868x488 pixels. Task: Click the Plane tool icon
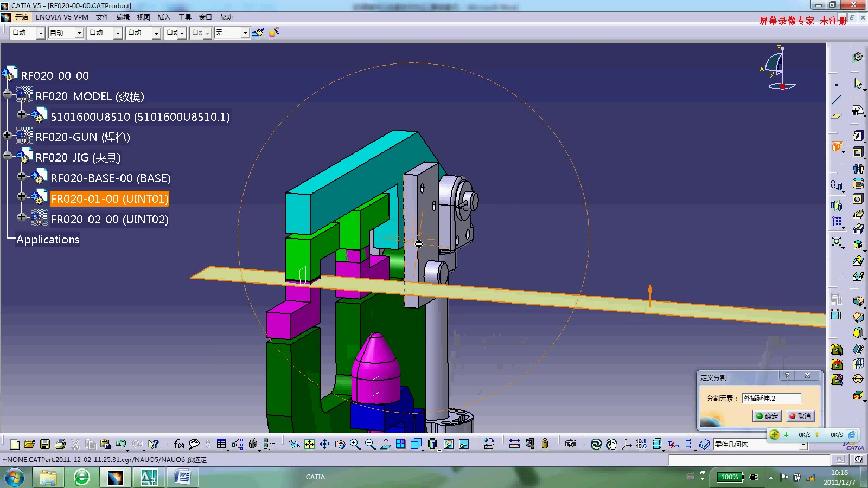pos(837,115)
